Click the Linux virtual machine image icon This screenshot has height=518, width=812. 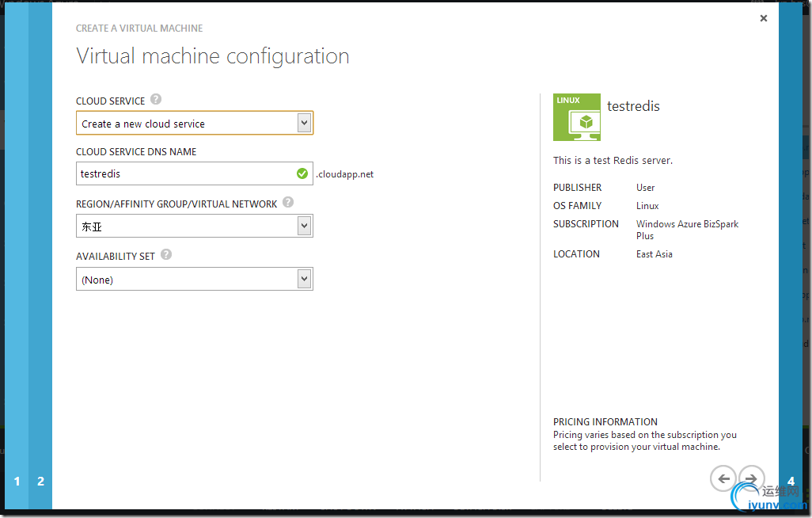click(576, 117)
